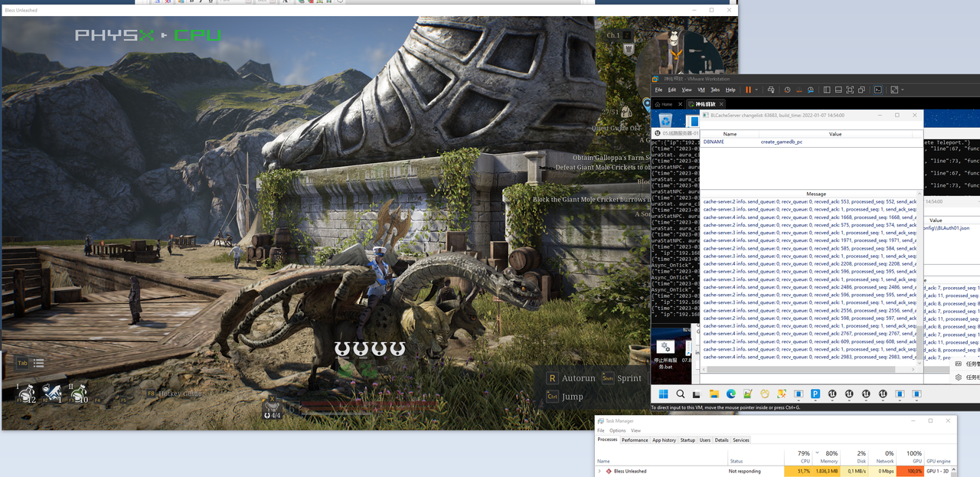Click VMware Send Ctrl+Alt+Del toolbar icon

pos(771,90)
